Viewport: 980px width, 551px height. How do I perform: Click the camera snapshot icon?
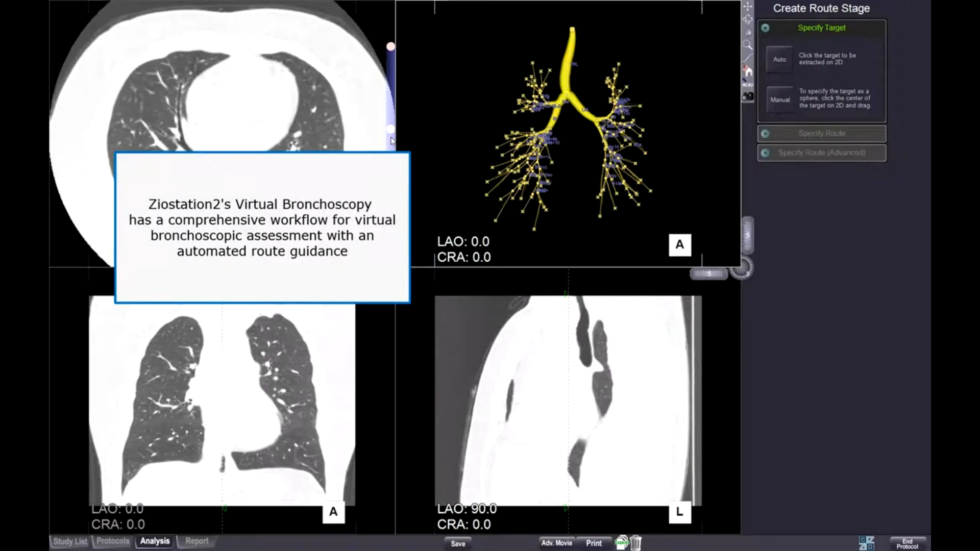point(748,96)
